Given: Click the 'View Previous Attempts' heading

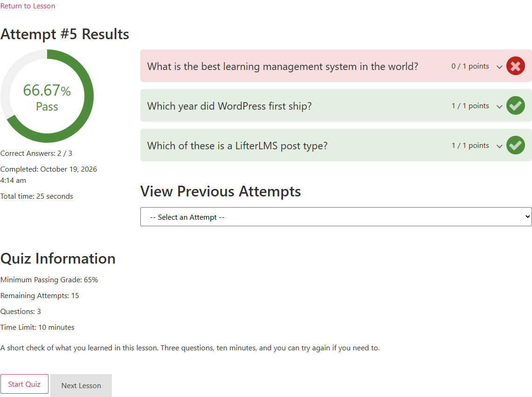Looking at the screenshot, I should click(221, 192).
